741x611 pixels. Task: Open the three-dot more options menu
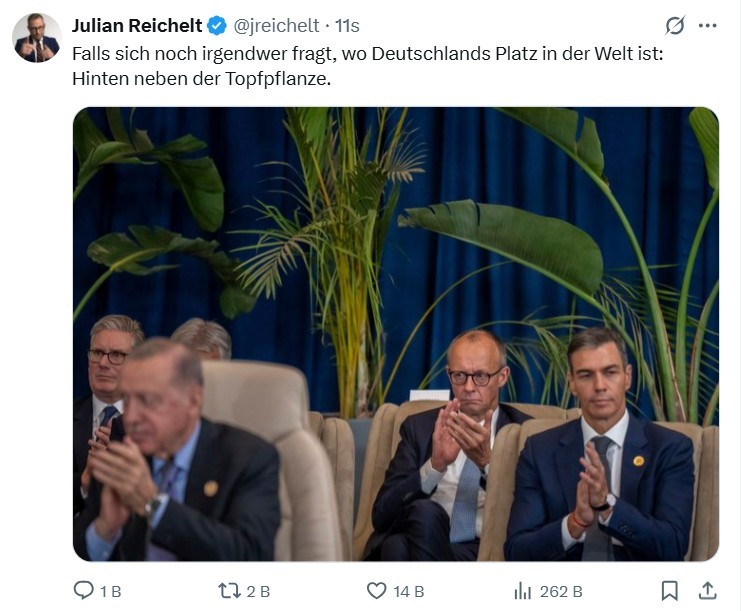point(708,26)
